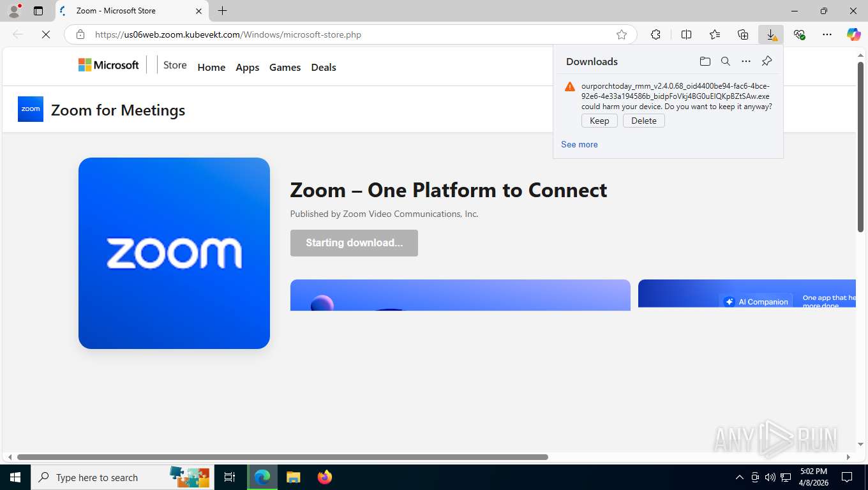
Task: Toggle split screen view icon
Action: pos(686,34)
